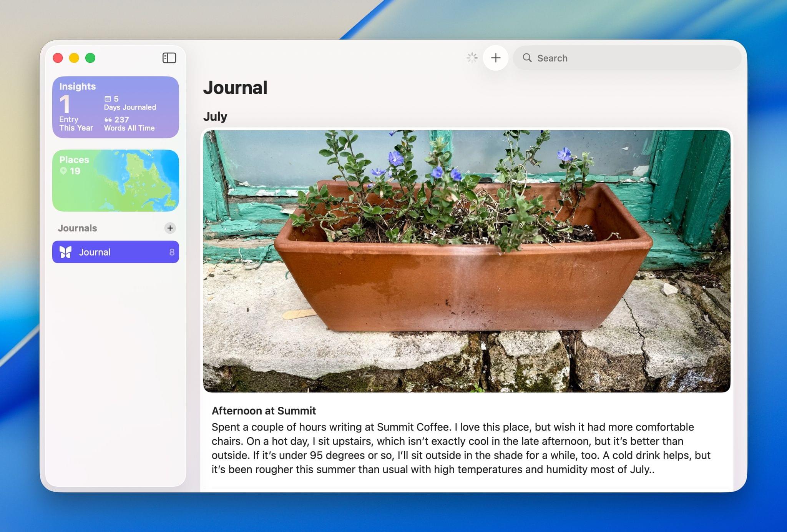Click the entry body text about Summit Coffee

point(461,448)
